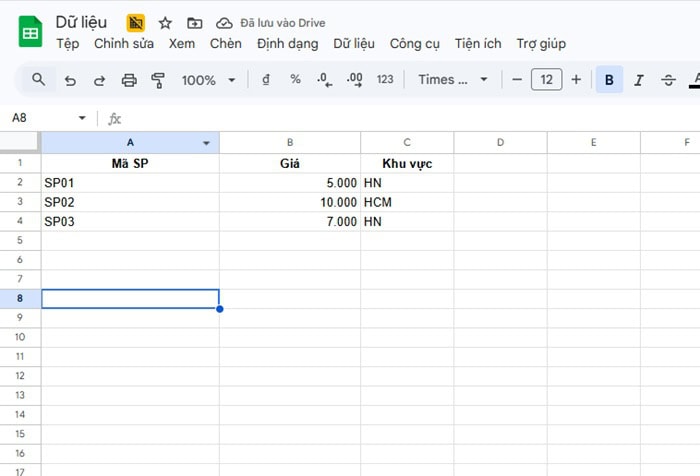
Task: Click the font size 12 field
Action: click(546, 80)
